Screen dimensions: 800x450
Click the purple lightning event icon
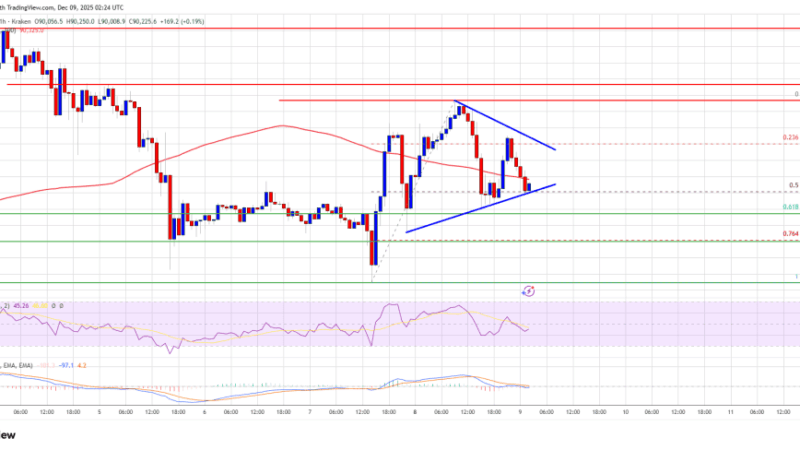tap(529, 291)
